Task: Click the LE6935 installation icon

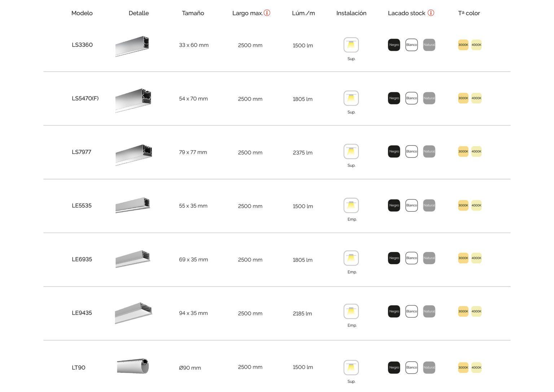Action: click(x=351, y=258)
